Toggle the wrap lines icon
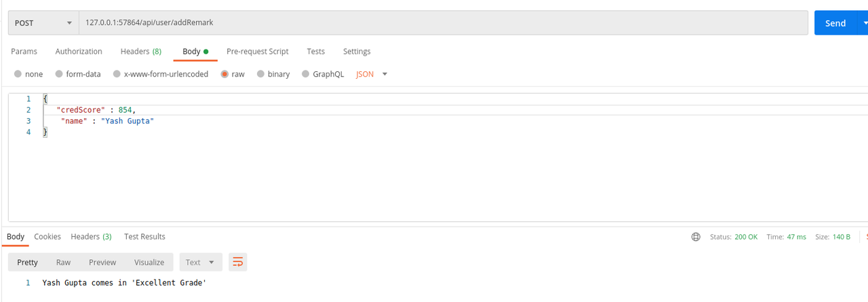Screen dimensions: 868x302 [237, 262]
